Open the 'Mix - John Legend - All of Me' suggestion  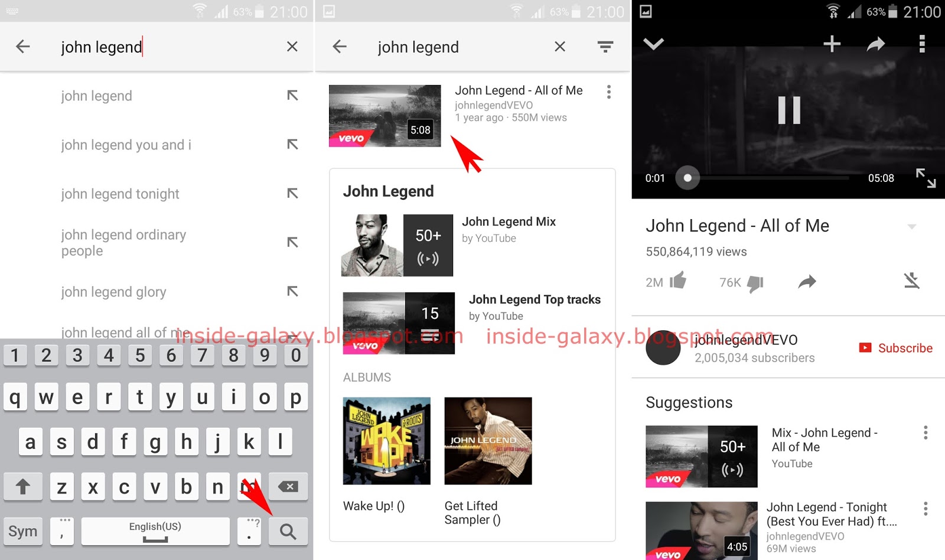click(x=702, y=457)
